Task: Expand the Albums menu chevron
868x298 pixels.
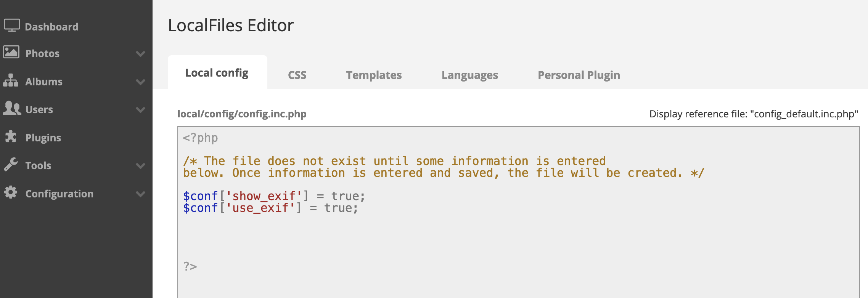Action: pyautogui.click(x=140, y=82)
